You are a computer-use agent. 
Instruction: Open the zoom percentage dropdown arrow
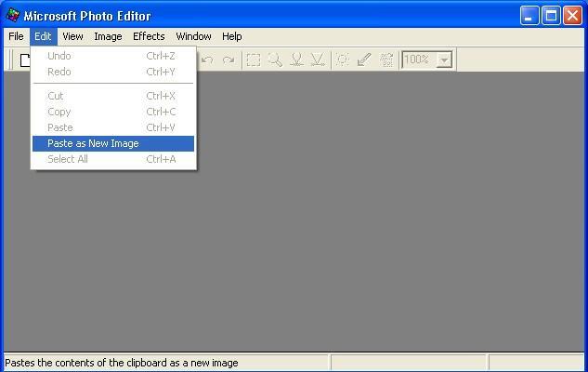[x=444, y=60]
